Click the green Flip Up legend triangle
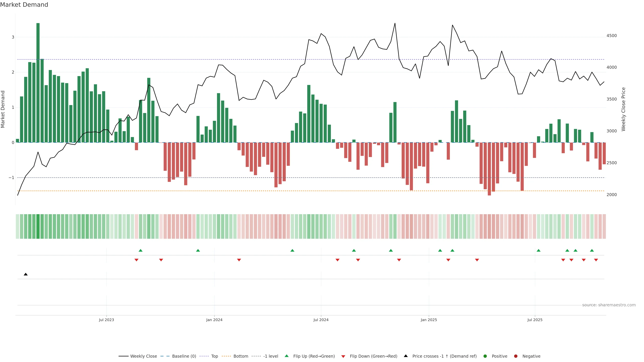The height and width of the screenshot is (362, 644). point(286,356)
